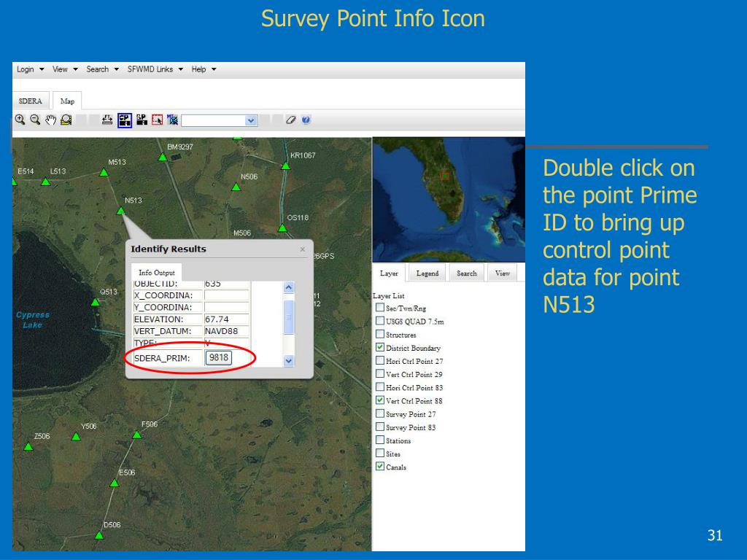Click the Y506 point triangle
The image size is (747, 560).
tap(76, 436)
